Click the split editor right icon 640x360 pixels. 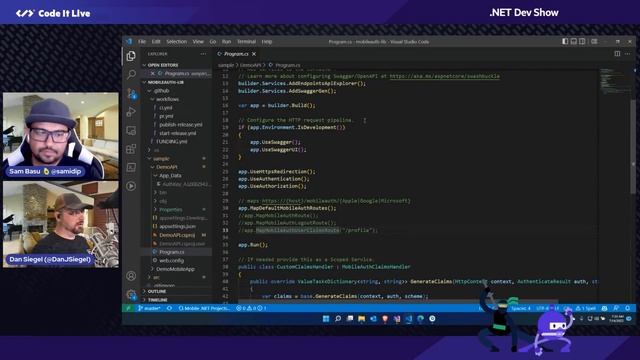pyautogui.click(x=617, y=54)
